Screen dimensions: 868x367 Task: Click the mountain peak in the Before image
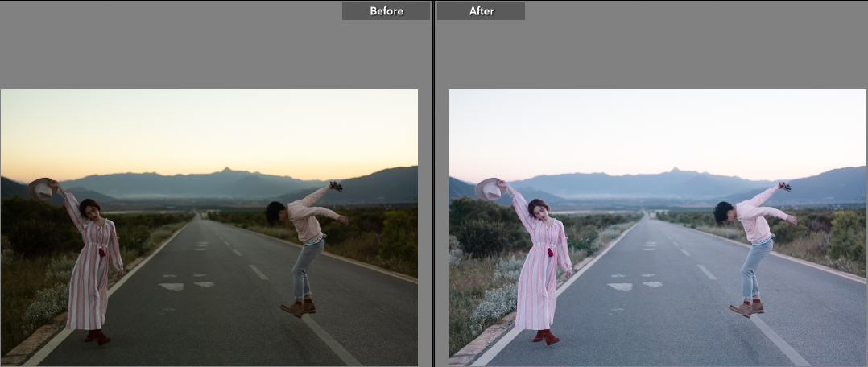tap(225, 170)
